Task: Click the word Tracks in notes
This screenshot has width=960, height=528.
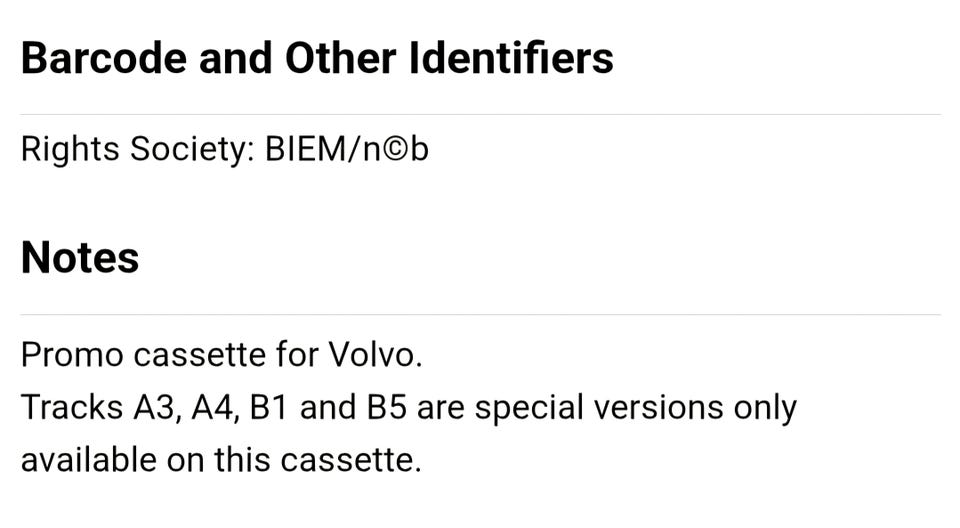Action: click(x=72, y=407)
